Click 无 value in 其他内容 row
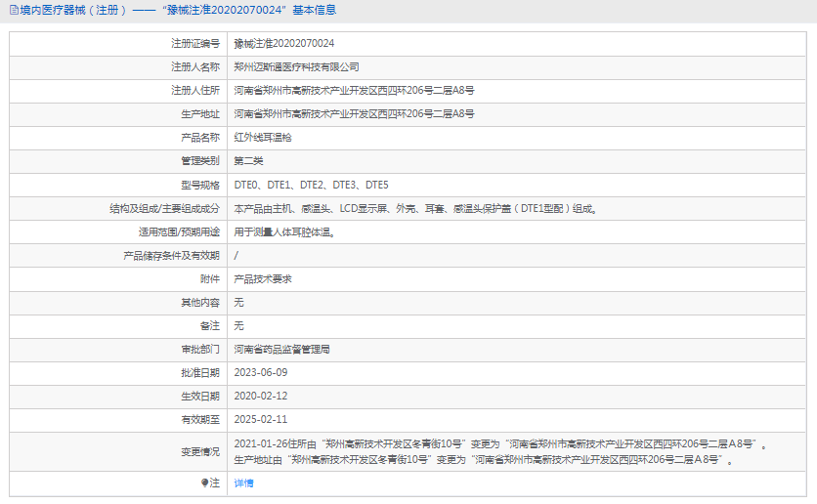817x504 pixels. pos(238,303)
